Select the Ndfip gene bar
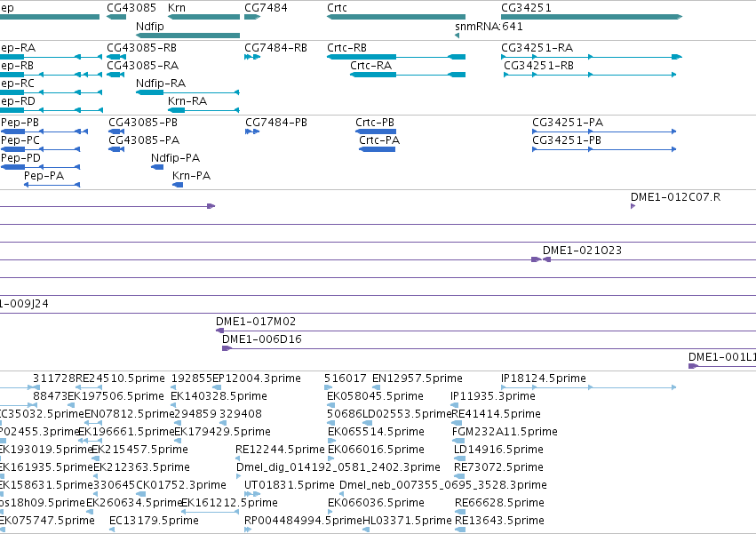756x534 pixels. (187, 36)
